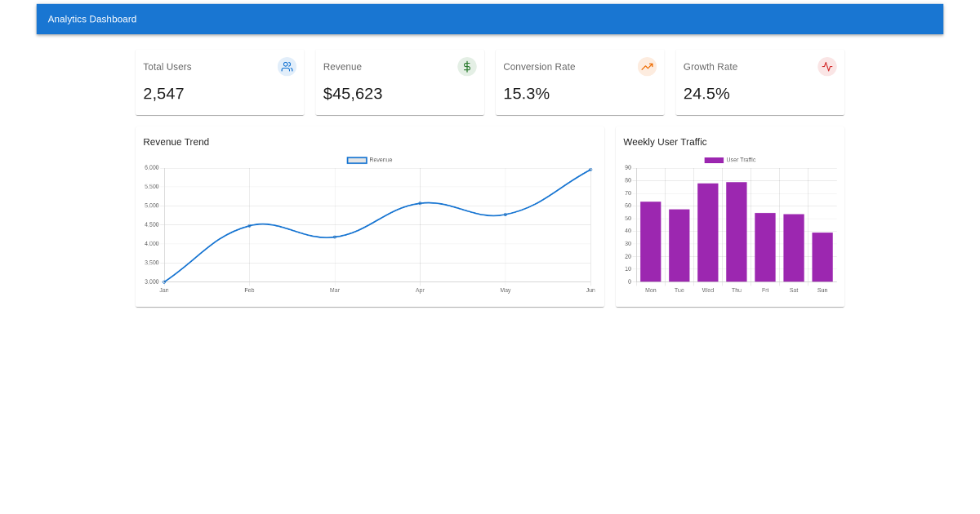Click the Total Users people icon

287,67
